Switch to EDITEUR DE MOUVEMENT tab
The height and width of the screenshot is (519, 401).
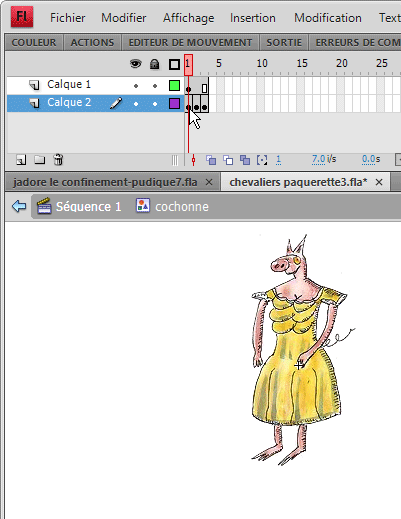(x=190, y=43)
